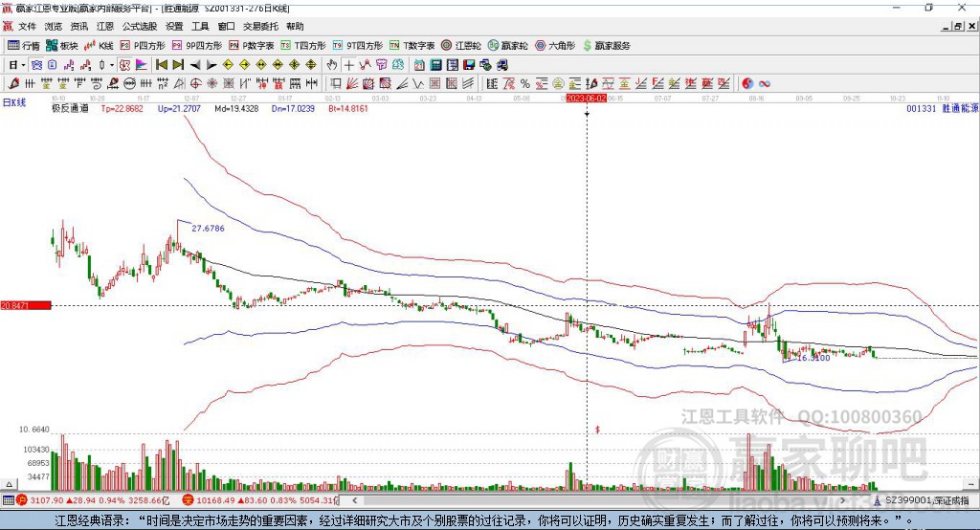Click the status bar grid icon
The image size is (980, 530).
pos(8,500)
